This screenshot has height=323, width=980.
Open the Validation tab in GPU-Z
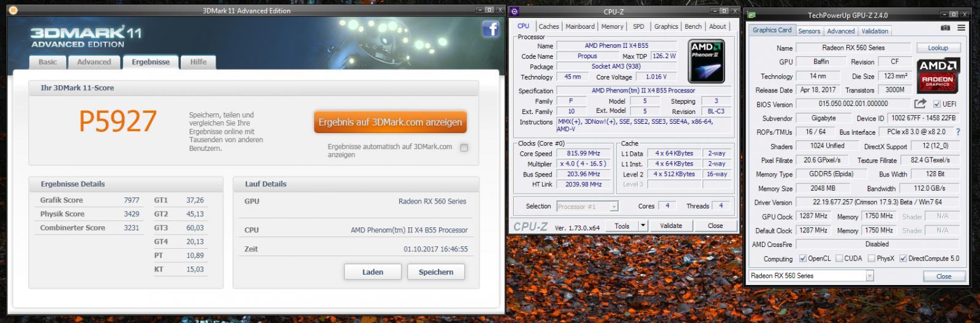coord(875,31)
